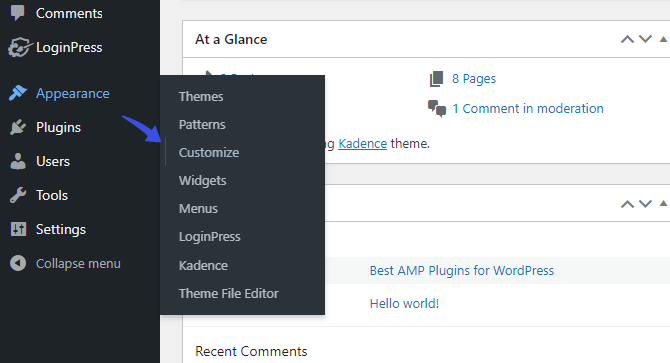
Task: Click the Collapse menu arrow icon
Action: tap(18, 263)
